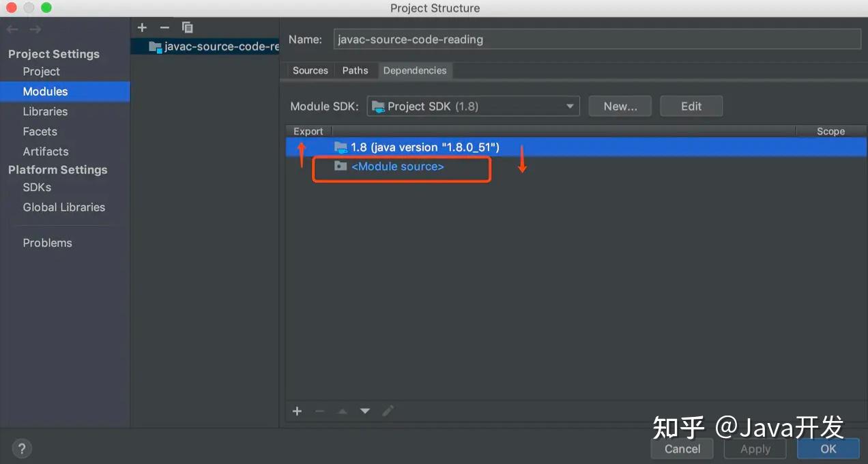This screenshot has height=464, width=868.
Task: Click the OK button
Action: point(828,449)
